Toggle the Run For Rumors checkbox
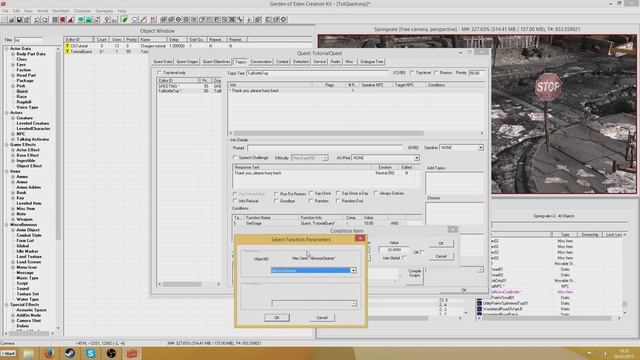Image resolution: width=640 pixels, height=360 pixels. click(276, 193)
